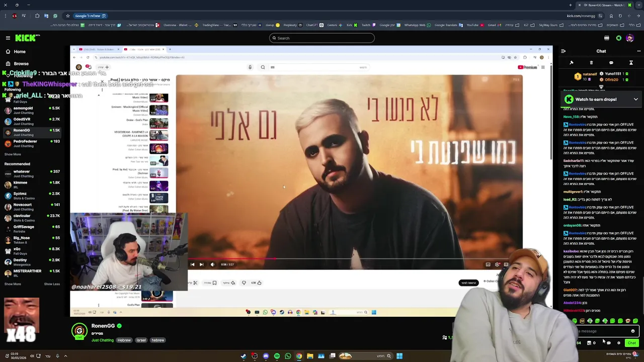
Task: Skip to next in embedded YouTube player
Action: coord(201,264)
